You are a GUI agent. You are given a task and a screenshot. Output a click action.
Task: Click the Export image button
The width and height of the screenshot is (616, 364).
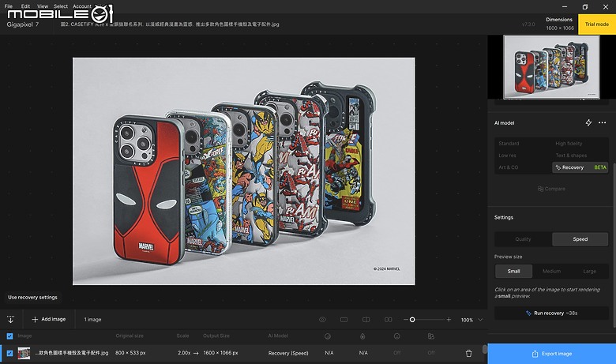[x=551, y=354]
